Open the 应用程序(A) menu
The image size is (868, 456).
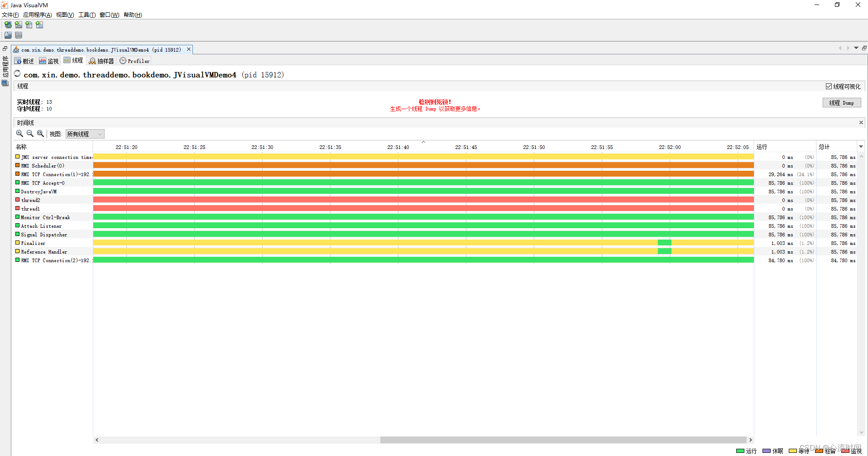[x=37, y=15]
